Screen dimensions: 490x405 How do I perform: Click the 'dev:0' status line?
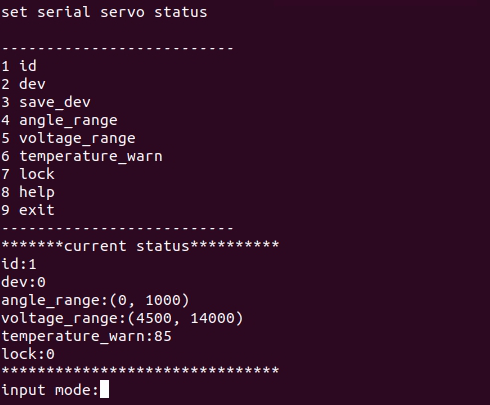coord(23,282)
